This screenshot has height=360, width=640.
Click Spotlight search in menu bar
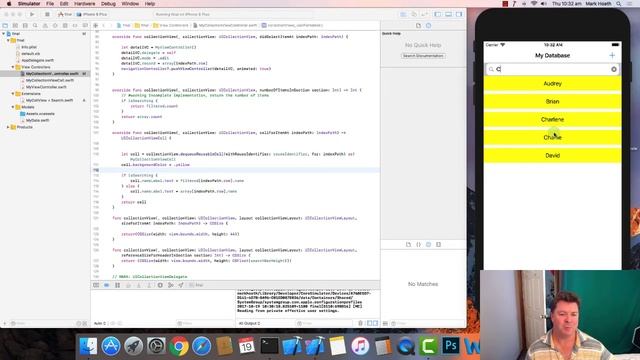[619, 4]
